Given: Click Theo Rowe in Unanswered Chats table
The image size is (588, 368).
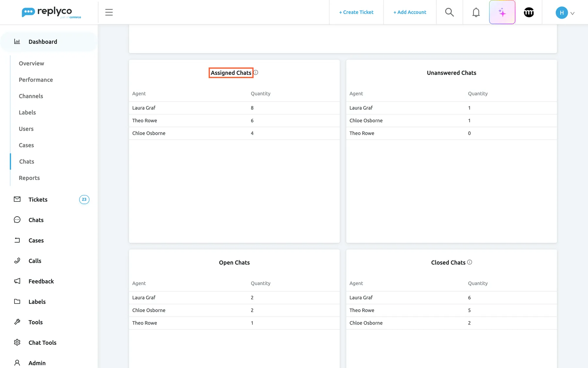Looking at the screenshot, I should click(x=362, y=133).
